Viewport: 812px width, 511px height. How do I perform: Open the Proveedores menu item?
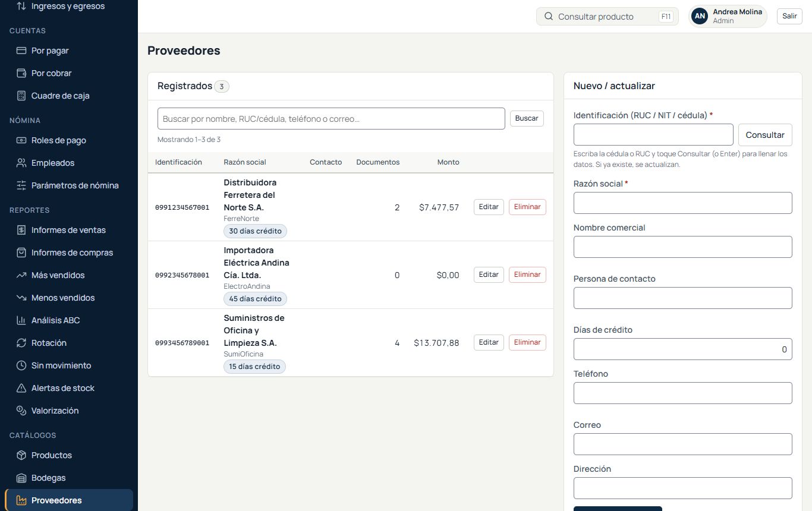pos(69,500)
